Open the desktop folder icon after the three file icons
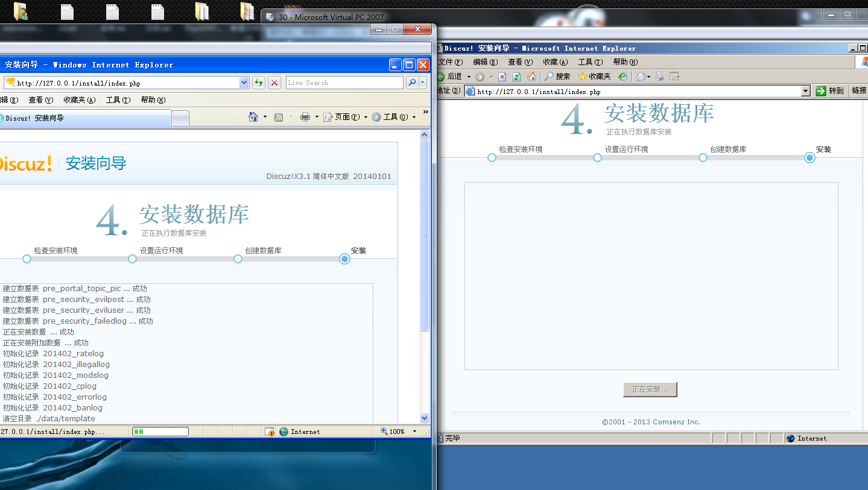The width and height of the screenshot is (868, 490). click(x=201, y=11)
